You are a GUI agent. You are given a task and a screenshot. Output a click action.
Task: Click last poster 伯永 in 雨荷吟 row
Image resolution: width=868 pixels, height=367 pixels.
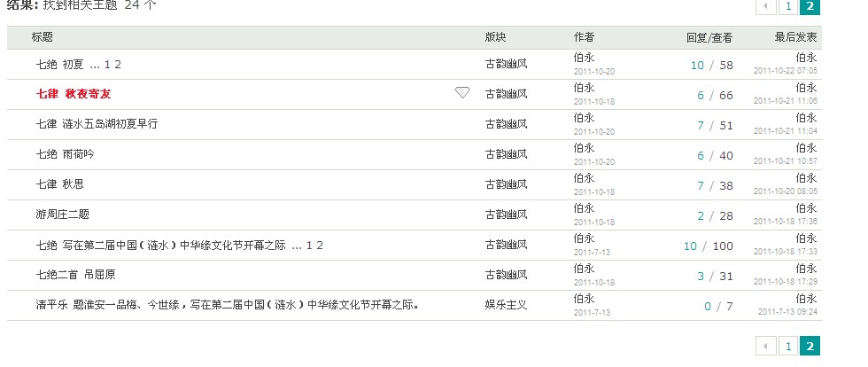[x=806, y=148]
